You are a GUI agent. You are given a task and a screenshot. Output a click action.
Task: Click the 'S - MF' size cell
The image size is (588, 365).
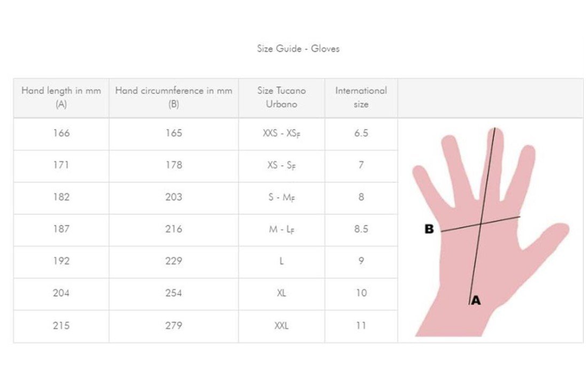coord(281,197)
